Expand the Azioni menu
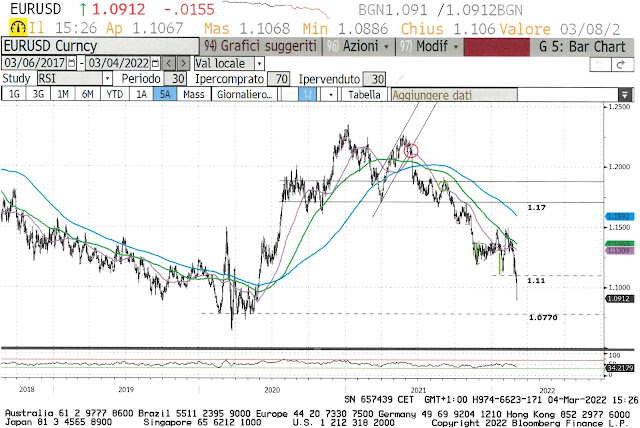640x428 pixels. click(359, 47)
